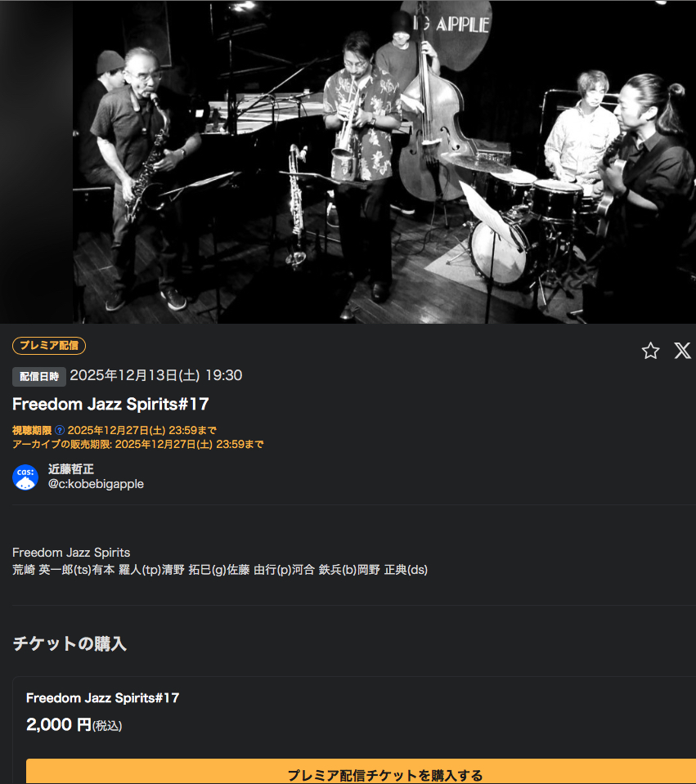
Task: Click the broadcast date 2025年12月13日(土) 19:30
Action: pos(156,375)
